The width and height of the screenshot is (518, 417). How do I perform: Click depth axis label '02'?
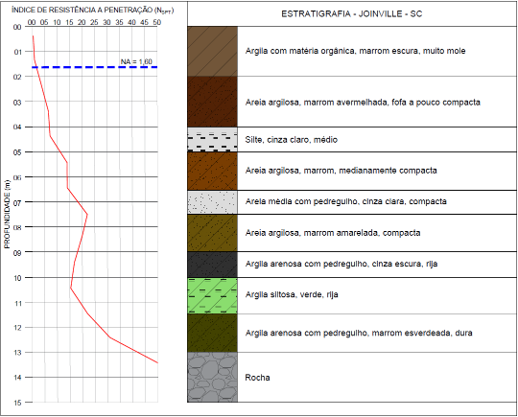point(17,77)
